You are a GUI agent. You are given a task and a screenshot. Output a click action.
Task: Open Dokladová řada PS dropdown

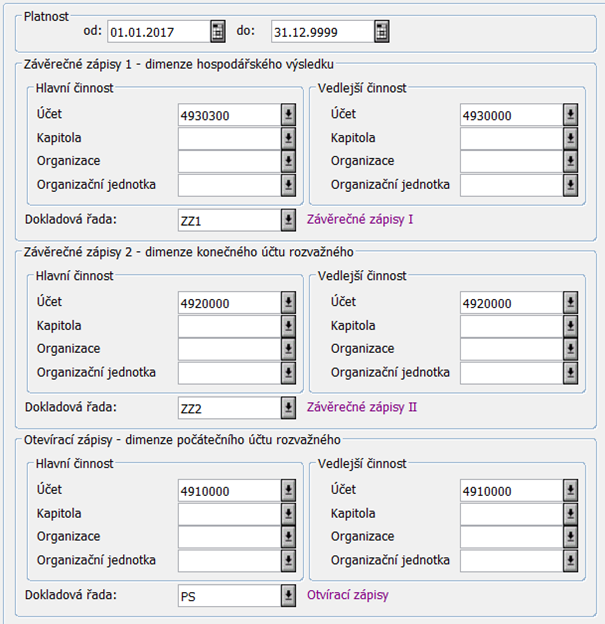(288, 596)
